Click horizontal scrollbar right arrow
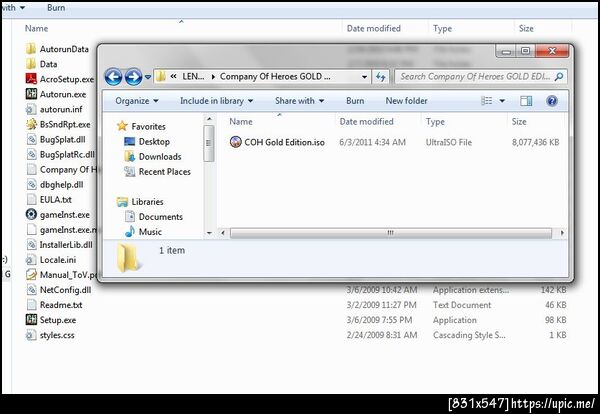Image resolution: width=600 pixels, height=414 pixels. (x=562, y=233)
